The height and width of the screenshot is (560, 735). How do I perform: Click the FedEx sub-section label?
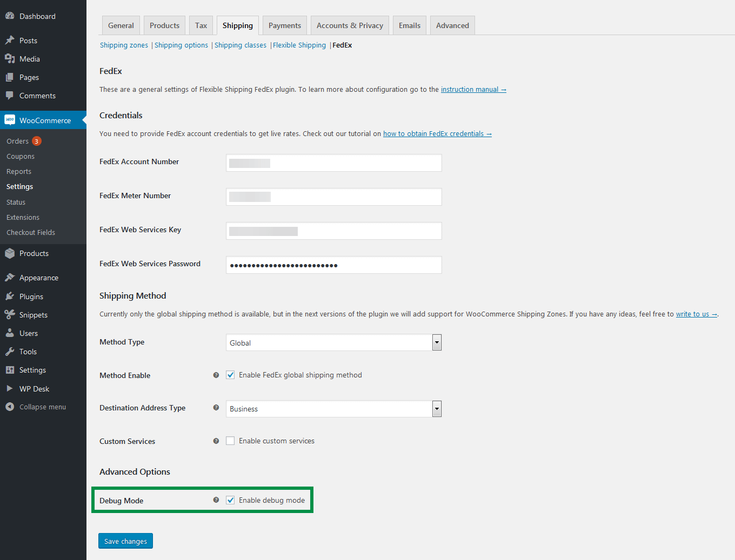(342, 45)
